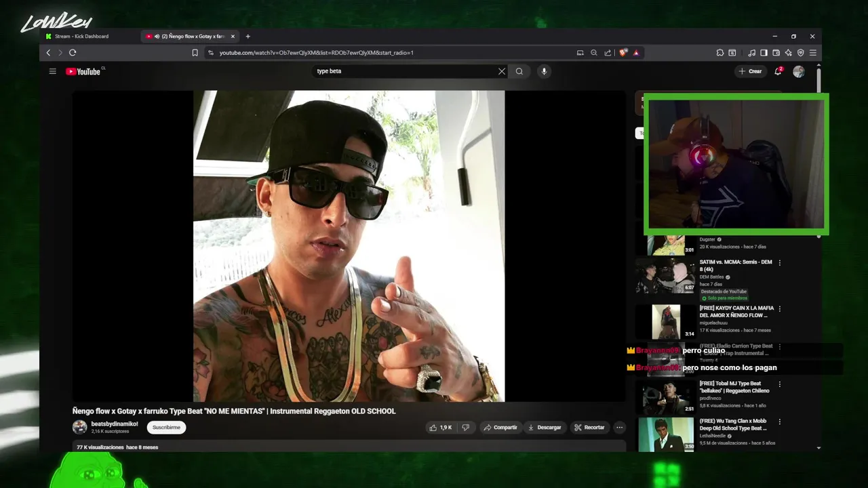The height and width of the screenshot is (488, 868).
Task: Open options menu for Tobal MJ video
Action: tap(780, 384)
